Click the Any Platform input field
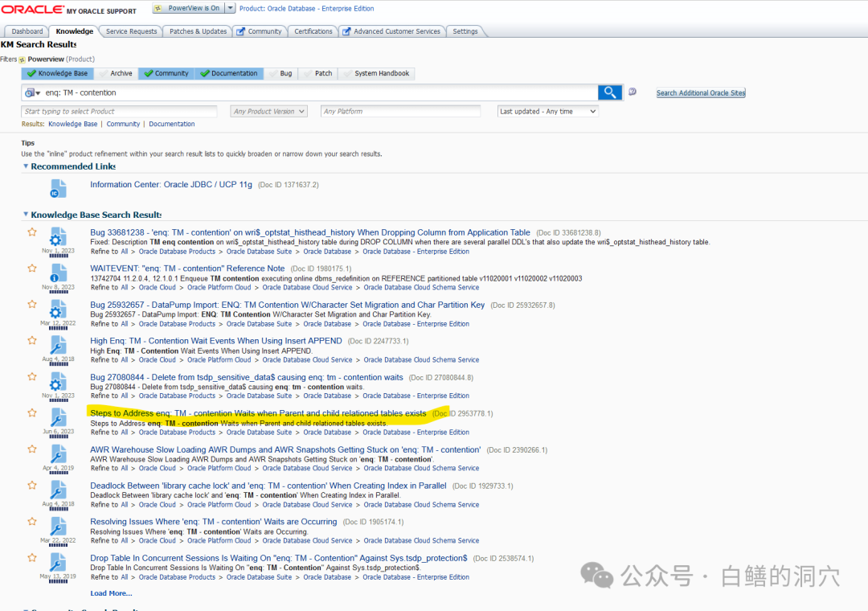Image resolution: width=868 pixels, height=611 pixels. tap(400, 111)
